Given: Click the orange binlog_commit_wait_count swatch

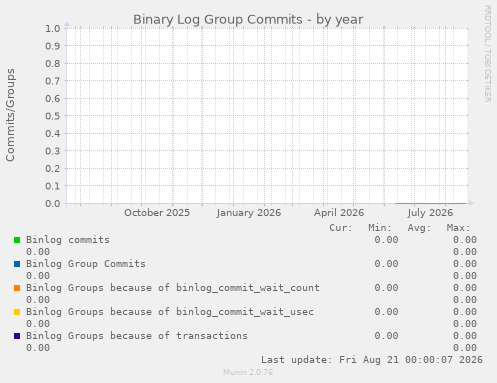Looking at the screenshot, I should [x=17, y=288].
